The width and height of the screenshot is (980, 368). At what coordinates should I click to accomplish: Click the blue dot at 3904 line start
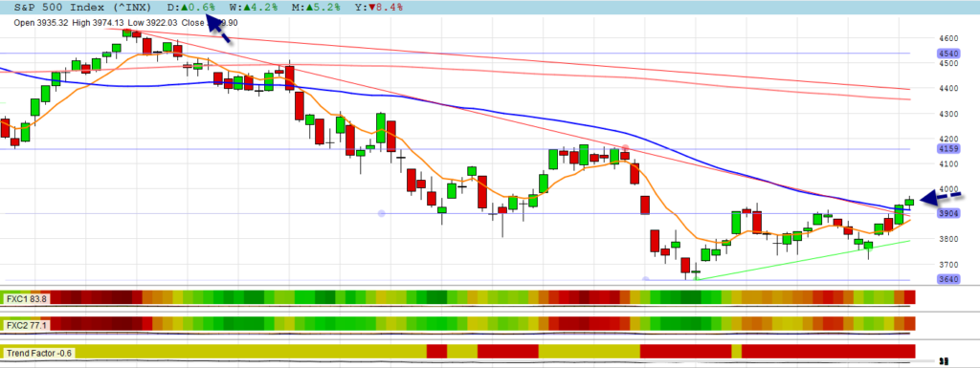point(381,214)
